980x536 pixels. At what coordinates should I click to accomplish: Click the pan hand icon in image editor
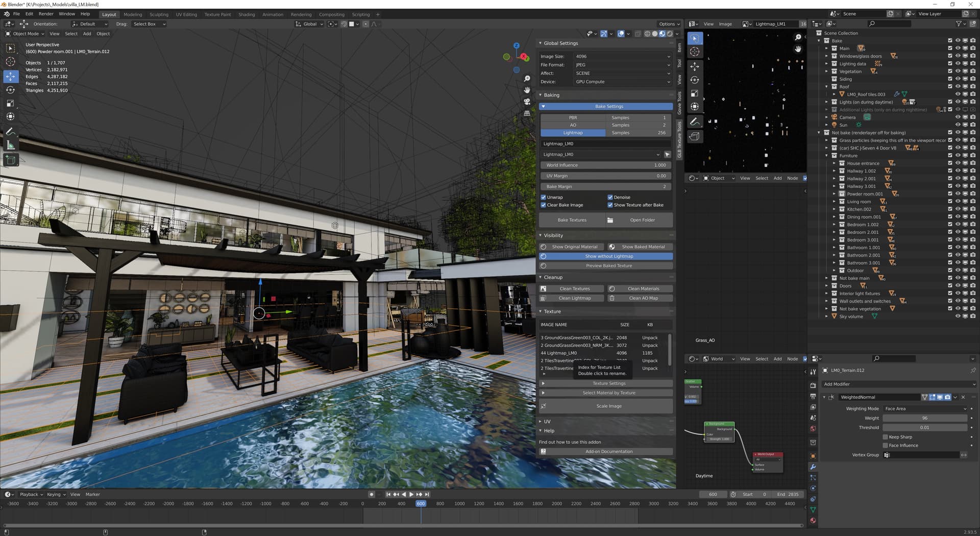coord(798,49)
